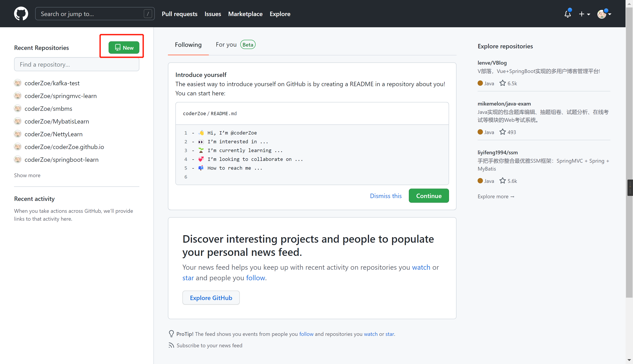Click the star icon for lenve/VBlog
Viewport: 633px width, 364px height.
tap(502, 83)
